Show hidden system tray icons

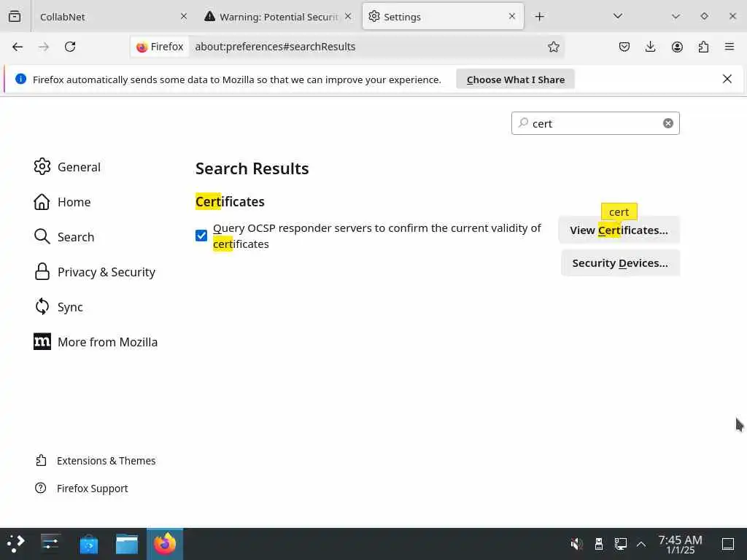(x=641, y=544)
